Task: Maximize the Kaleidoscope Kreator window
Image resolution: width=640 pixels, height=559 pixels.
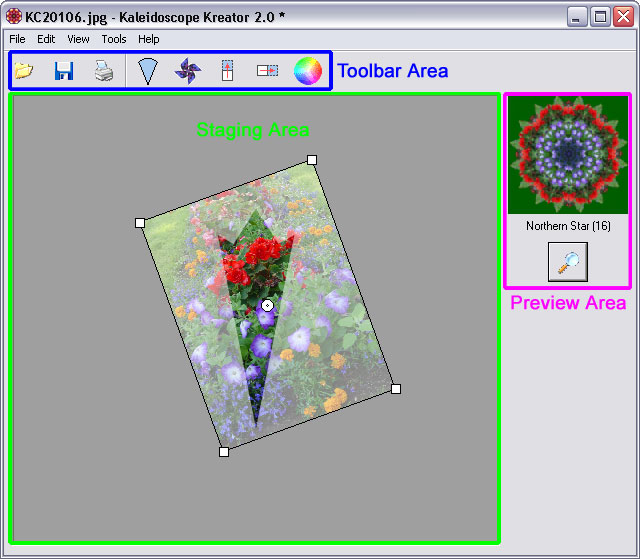Action: tap(600, 17)
